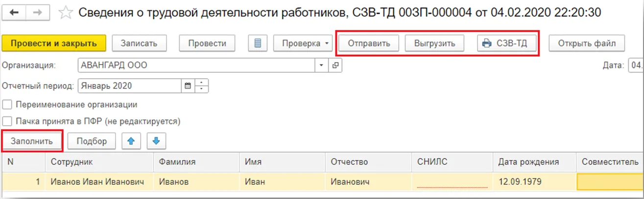This screenshot has height=199, width=644.
Task: Toggle Пачка принята в ПФР checkbox
Action: (7, 121)
